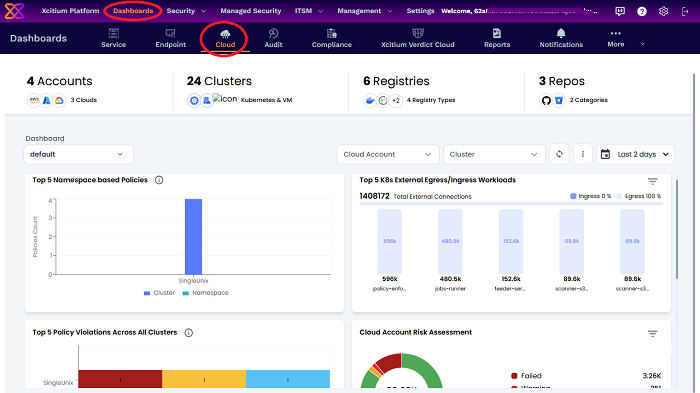Viewport: 700px width, 393px height.
Task: Open the Cloud Account dropdown
Action: pos(388,154)
